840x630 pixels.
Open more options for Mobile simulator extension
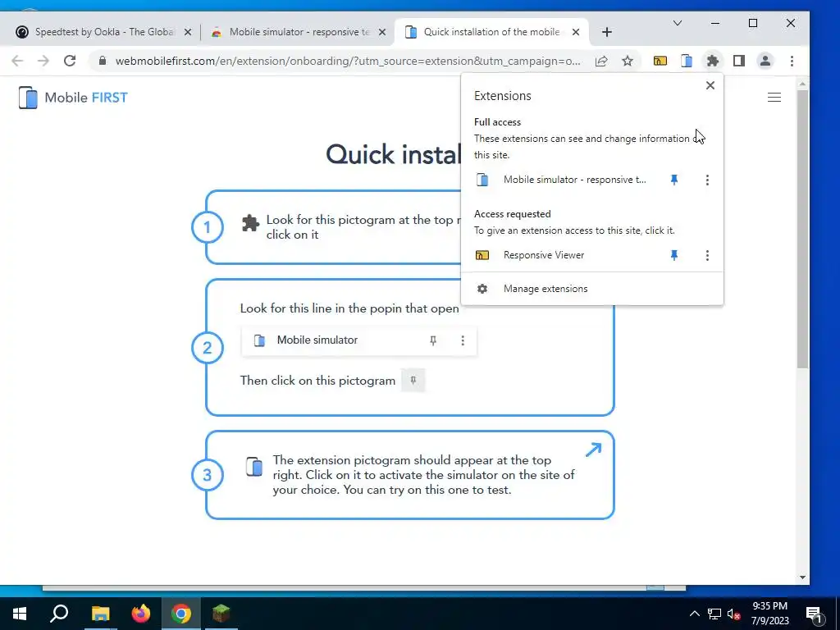pyautogui.click(x=707, y=180)
